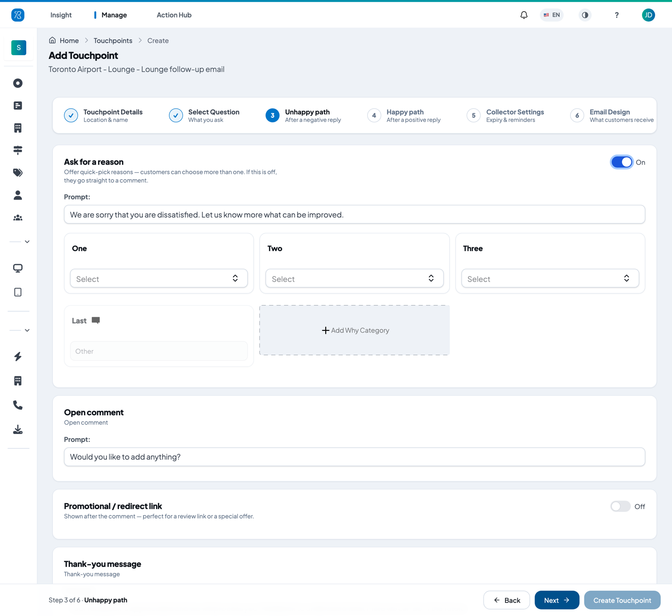
Task: Open help via the question mark icon
Action: click(616, 15)
